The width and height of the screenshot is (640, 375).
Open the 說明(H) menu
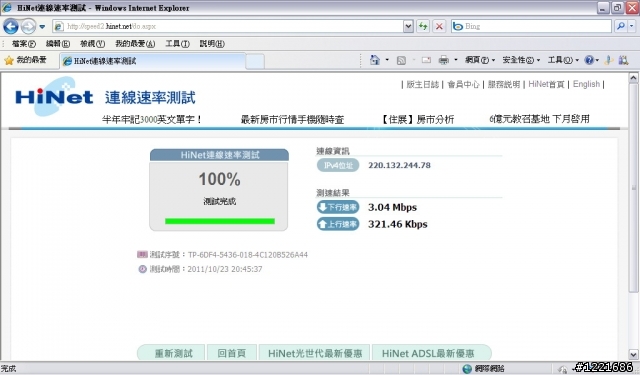[212, 44]
